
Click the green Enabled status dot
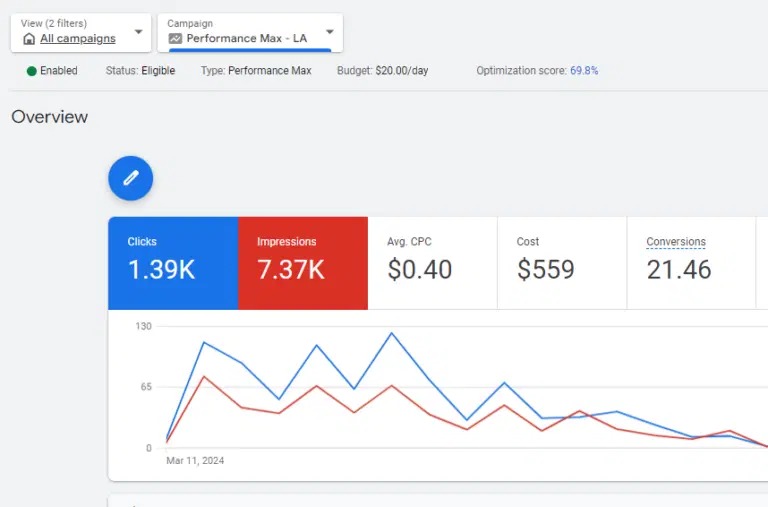(x=32, y=71)
